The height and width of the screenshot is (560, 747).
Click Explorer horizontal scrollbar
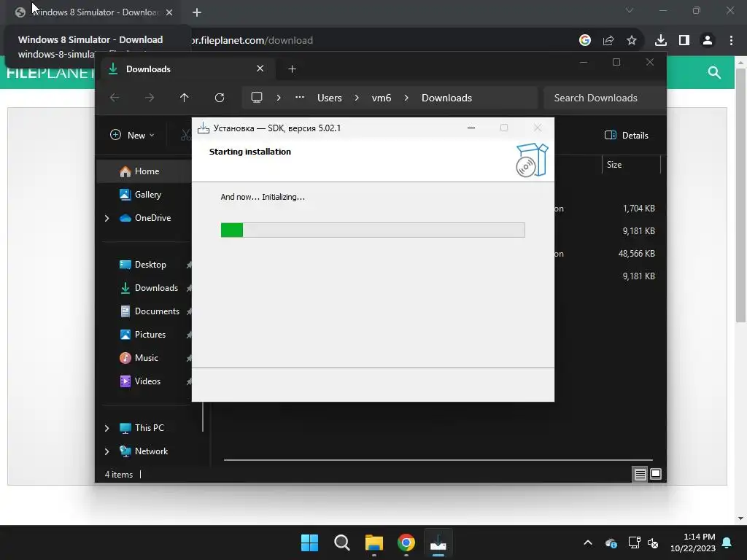438,460
